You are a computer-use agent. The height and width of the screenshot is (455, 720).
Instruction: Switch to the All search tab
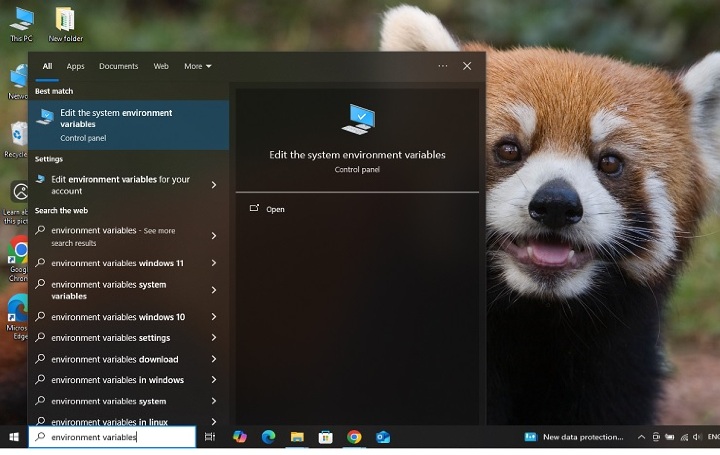[x=47, y=66]
